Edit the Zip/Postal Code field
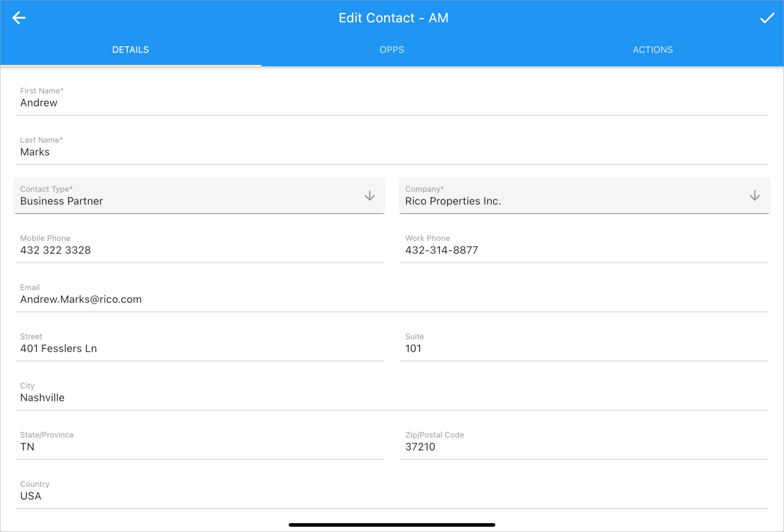This screenshot has width=784, height=532. pos(584,442)
